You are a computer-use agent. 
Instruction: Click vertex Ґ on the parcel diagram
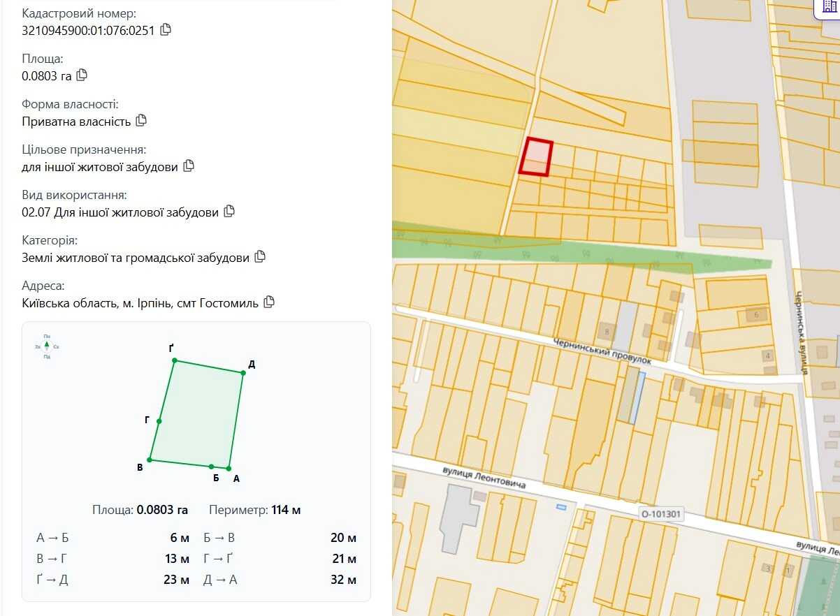[175, 360]
